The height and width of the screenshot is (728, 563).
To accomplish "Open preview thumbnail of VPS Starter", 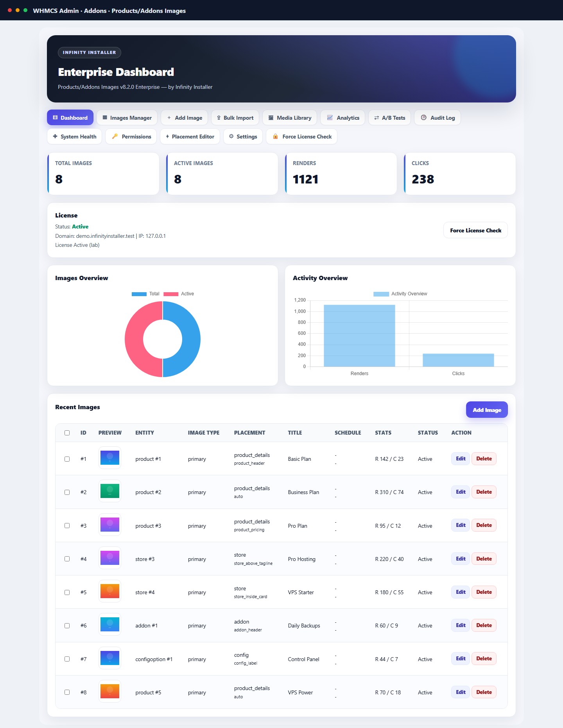I will [110, 591].
